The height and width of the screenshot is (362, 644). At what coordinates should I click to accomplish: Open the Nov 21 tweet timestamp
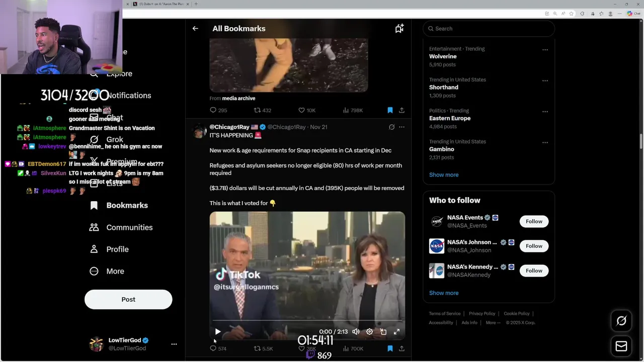coord(318,127)
